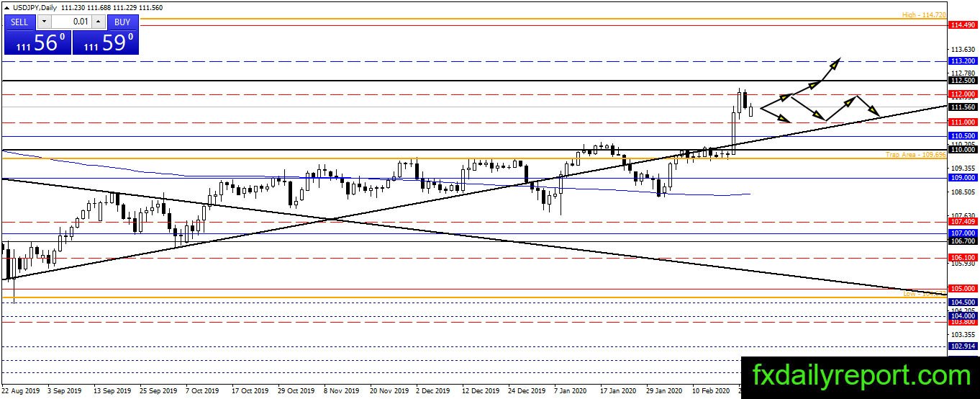Click the 106.700 price level label
Image resolution: width=980 pixels, height=399 pixels.
pyautogui.click(x=963, y=241)
